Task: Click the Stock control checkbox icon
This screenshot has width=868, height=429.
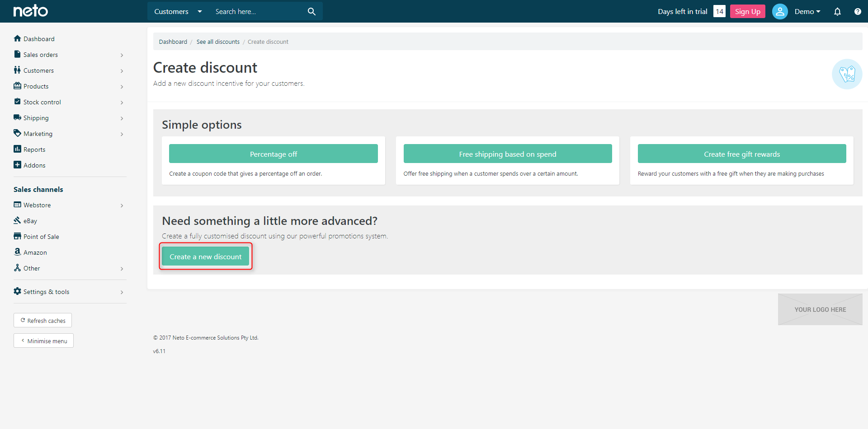Action: click(x=17, y=102)
